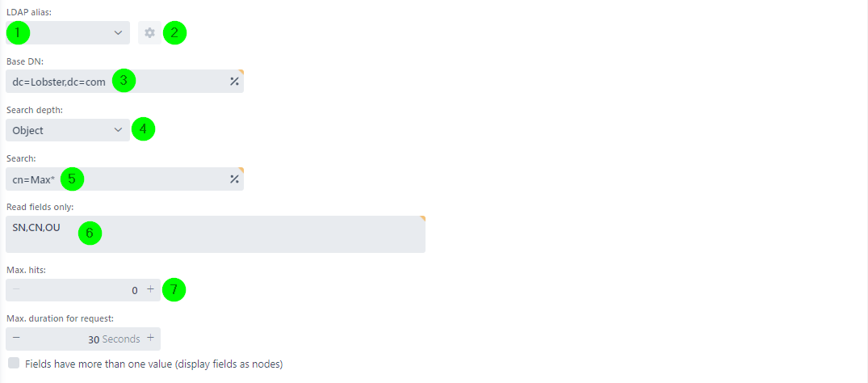Select the 30 Seconds duration value

click(x=114, y=339)
